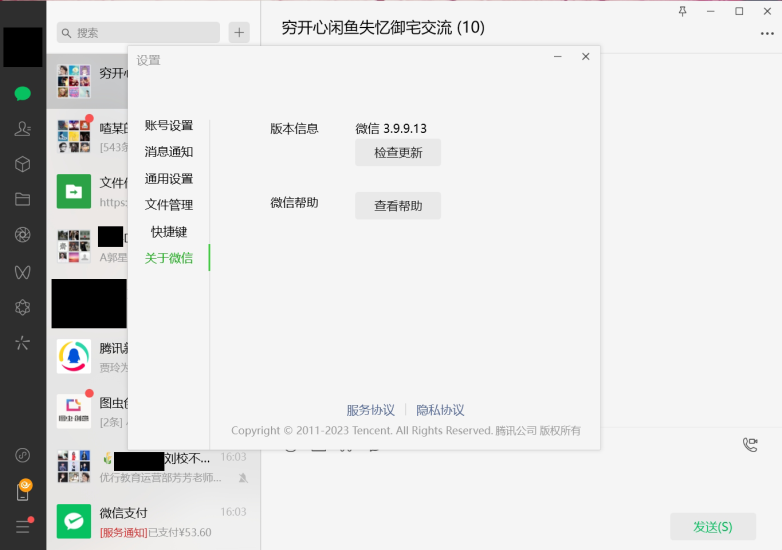The image size is (782, 550).
Task: Open the Favorites cube icon in the sidebar
Action: coord(22,164)
